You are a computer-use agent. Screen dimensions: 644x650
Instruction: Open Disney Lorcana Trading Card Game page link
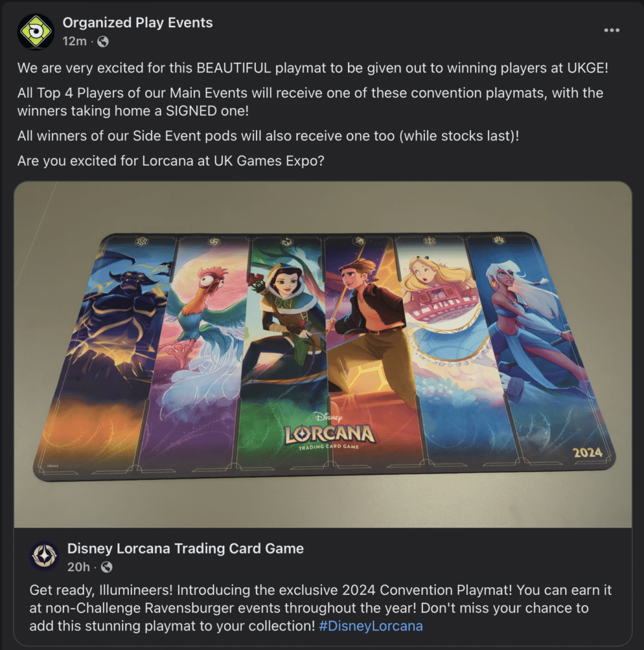(x=185, y=548)
